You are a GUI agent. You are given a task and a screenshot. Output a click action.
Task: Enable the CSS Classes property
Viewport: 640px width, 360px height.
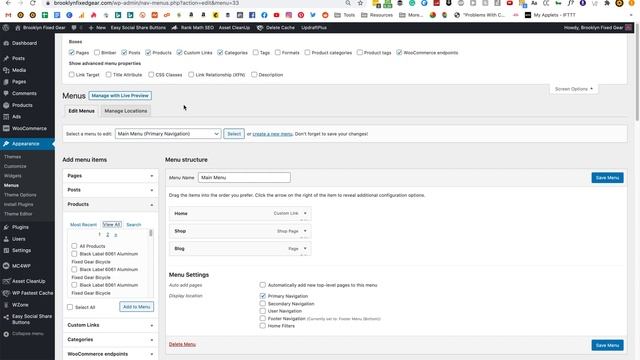pyautogui.click(x=151, y=75)
